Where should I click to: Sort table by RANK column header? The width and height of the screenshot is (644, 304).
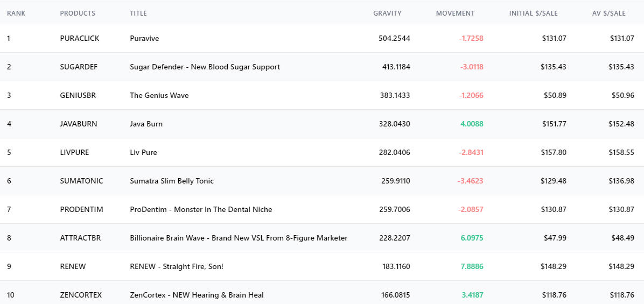(16, 13)
